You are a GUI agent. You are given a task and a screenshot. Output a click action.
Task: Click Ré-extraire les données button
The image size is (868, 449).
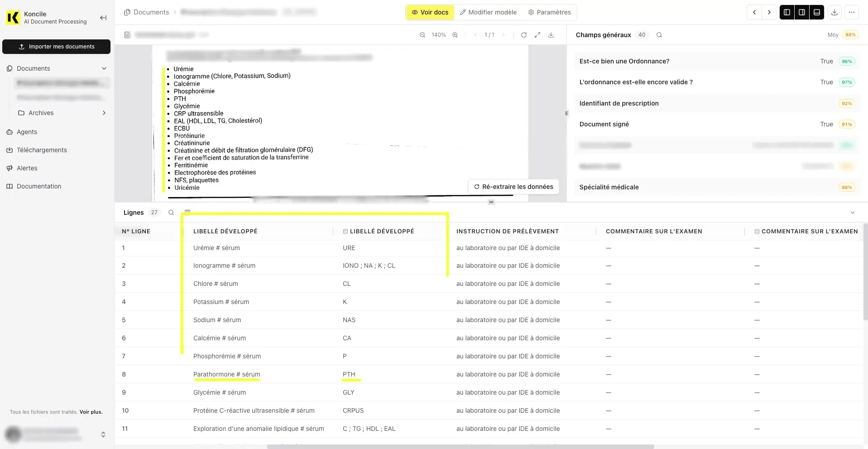(513, 187)
